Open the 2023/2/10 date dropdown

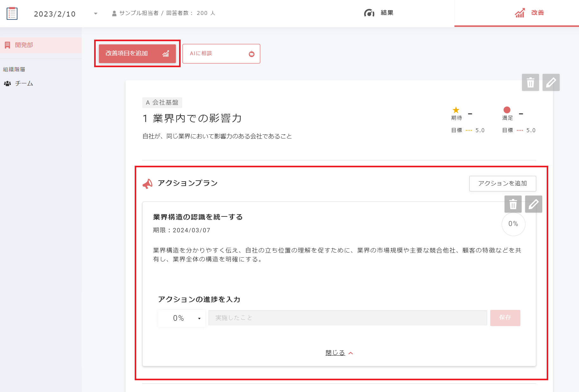click(x=95, y=14)
